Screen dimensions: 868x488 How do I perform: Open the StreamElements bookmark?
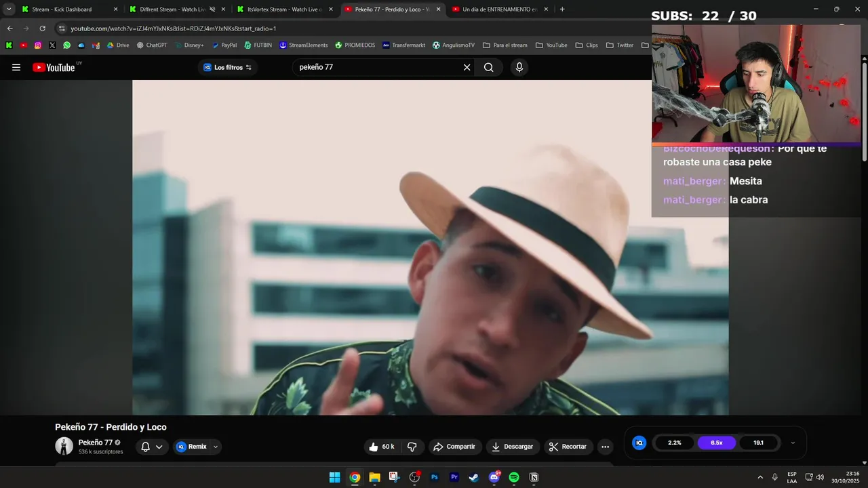click(303, 45)
